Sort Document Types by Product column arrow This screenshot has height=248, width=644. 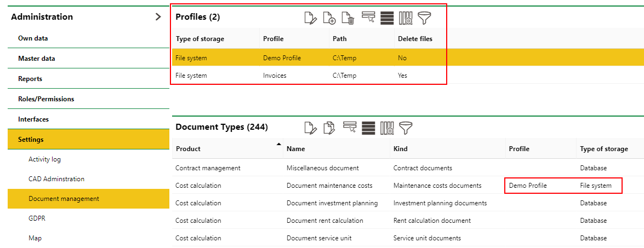click(279, 145)
